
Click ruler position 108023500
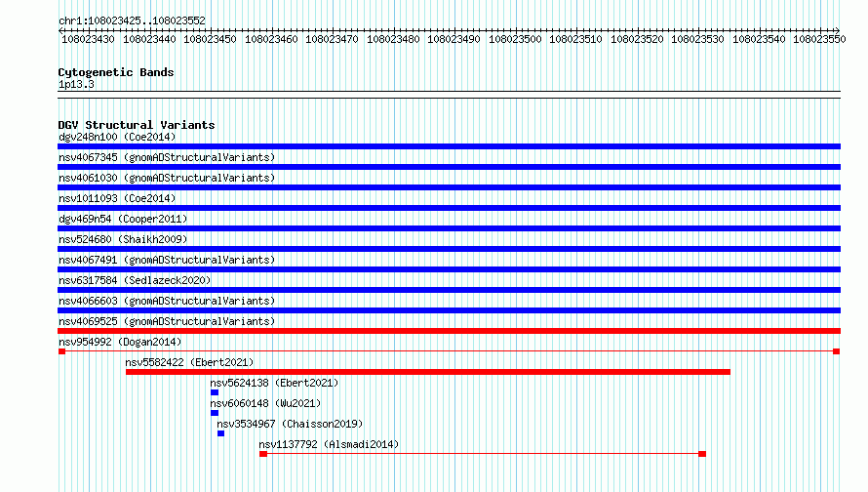(515, 39)
